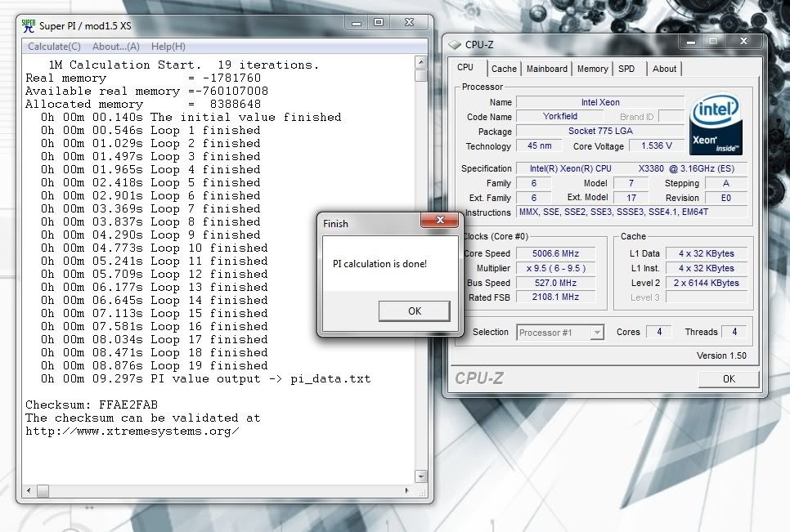790x532 pixels.
Task: Click the Super PI horizontal scrollbar right arrow
Action: (407, 490)
